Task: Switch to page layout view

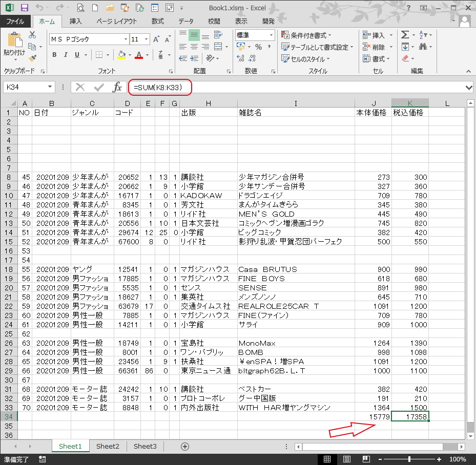Action: (x=347, y=459)
